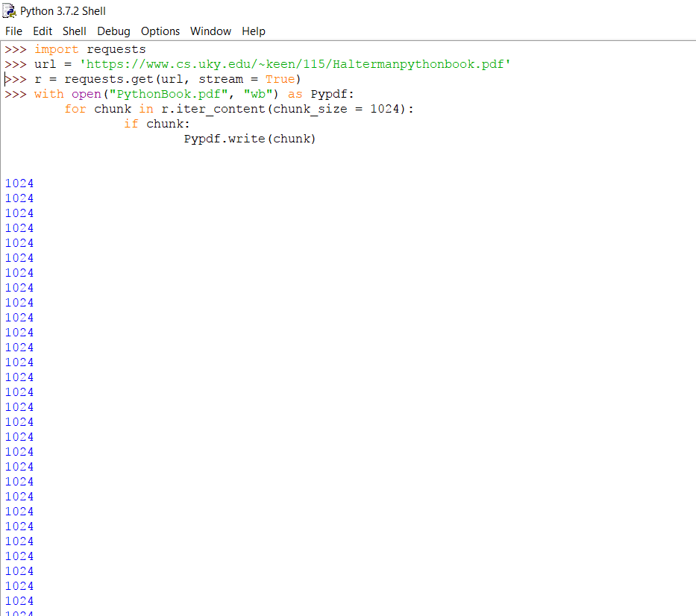
Task: Click the Python 3.7.2 Shell title text
Action: pos(63,10)
